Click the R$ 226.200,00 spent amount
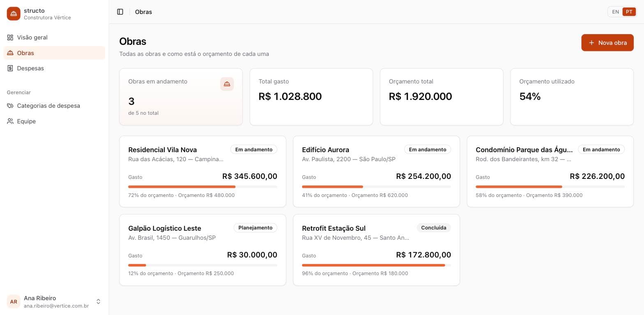 (597, 176)
